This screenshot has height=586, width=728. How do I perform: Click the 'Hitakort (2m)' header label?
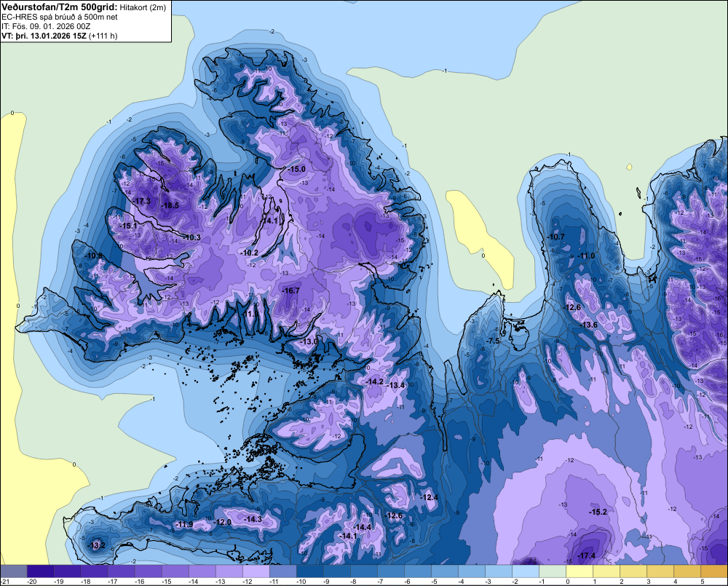[143, 7]
